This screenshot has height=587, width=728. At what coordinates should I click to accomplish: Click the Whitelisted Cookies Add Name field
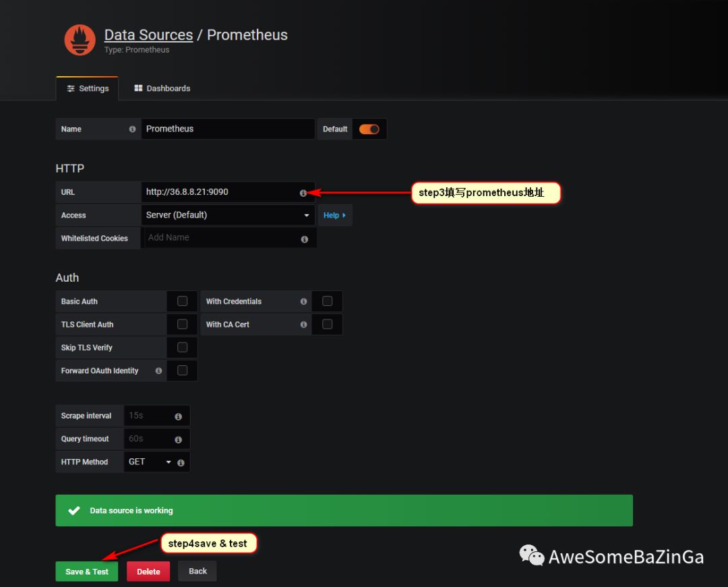(x=229, y=238)
